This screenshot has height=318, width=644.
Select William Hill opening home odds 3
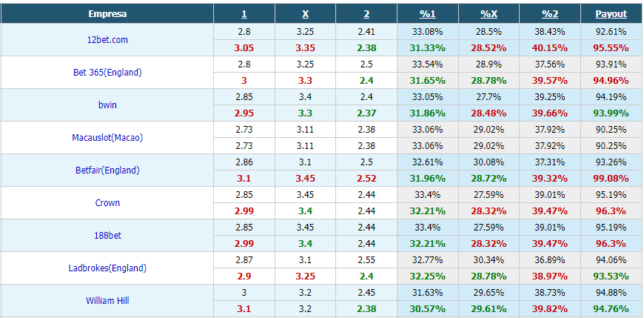pos(244,293)
